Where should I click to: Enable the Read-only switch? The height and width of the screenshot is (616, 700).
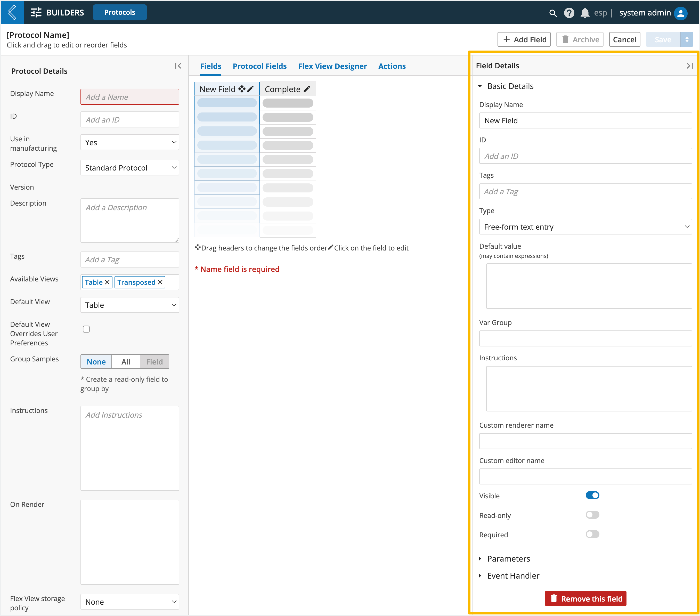point(592,515)
